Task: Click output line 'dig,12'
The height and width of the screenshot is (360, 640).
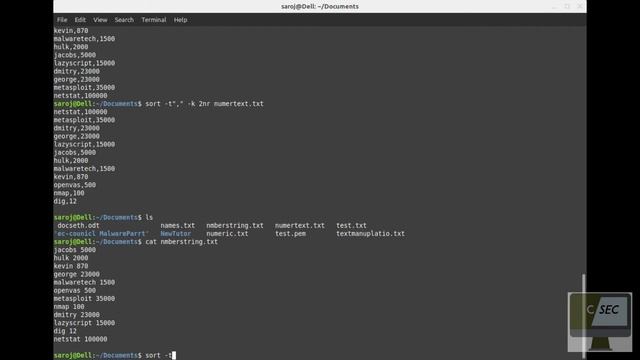Action: click(x=65, y=201)
